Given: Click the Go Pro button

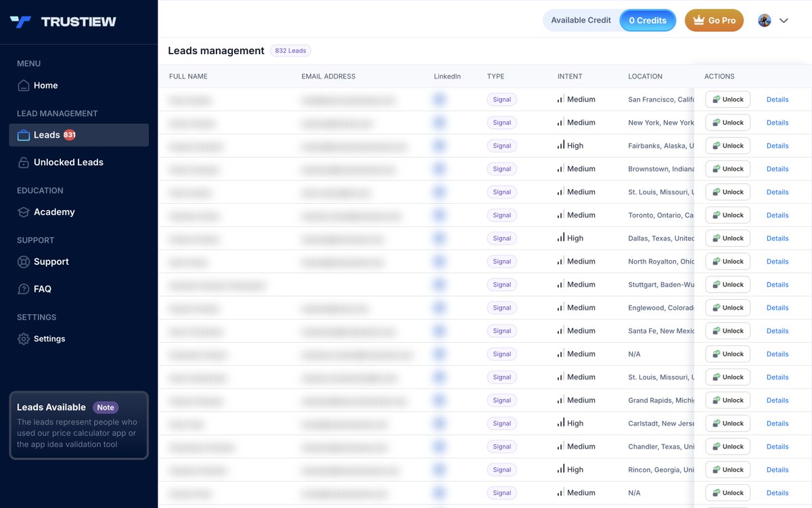Looking at the screenshot, I should (714, 20).
